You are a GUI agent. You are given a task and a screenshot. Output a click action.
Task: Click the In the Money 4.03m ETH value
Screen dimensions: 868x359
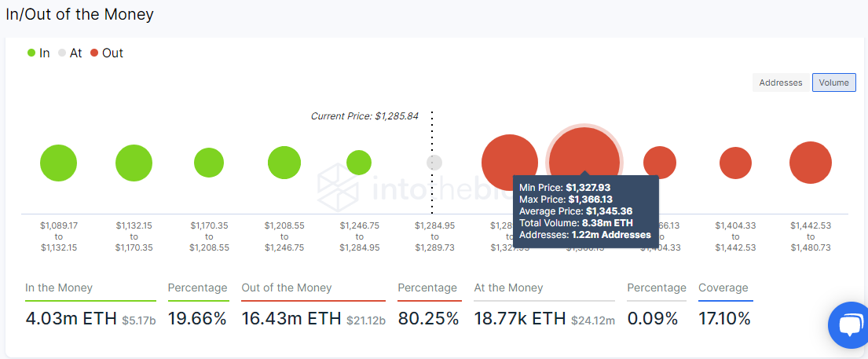71,319
